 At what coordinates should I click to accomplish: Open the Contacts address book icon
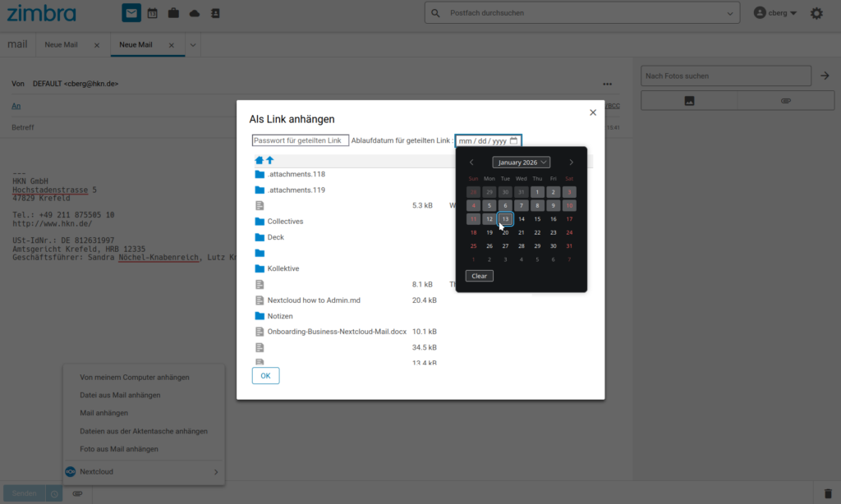pos(215,13)
